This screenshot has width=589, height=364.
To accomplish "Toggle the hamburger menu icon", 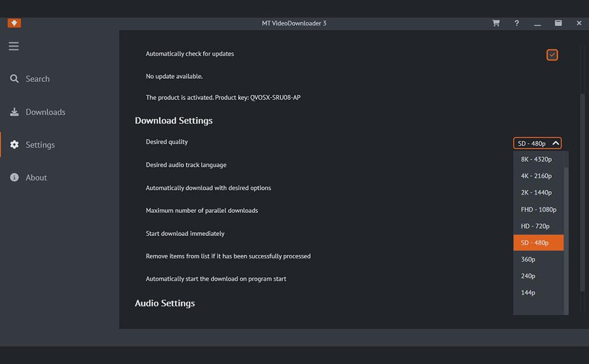I will 14,46.
